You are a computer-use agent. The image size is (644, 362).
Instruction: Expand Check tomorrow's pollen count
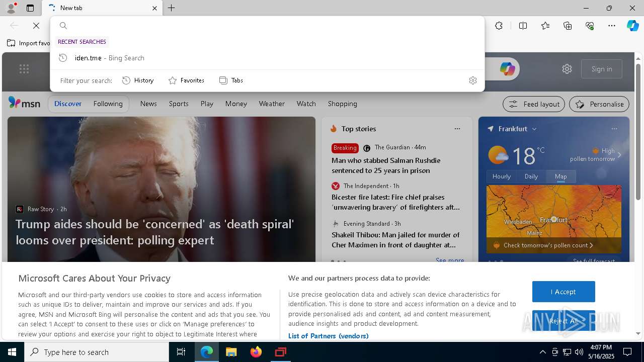(548, 245)
